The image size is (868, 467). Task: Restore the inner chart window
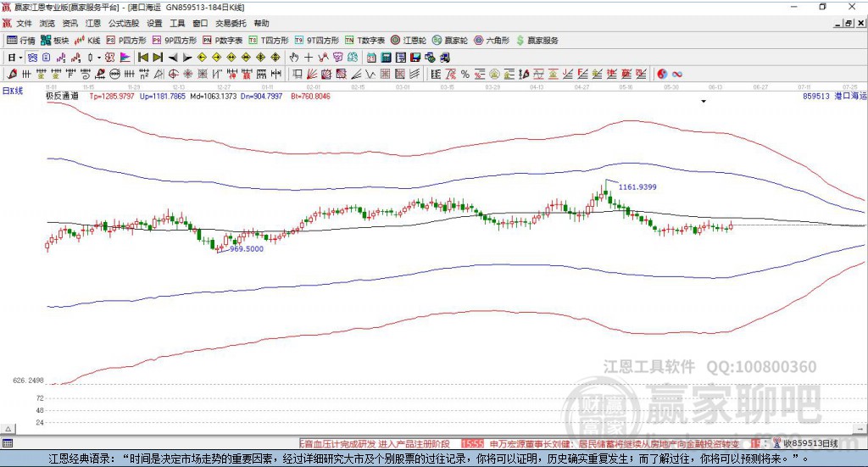tap(849, 23)
